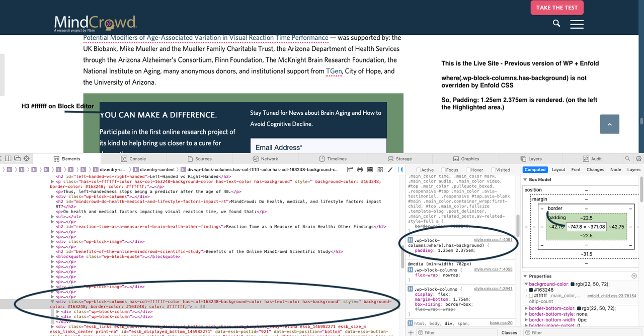Screen dimensions: 644x336
Task: Open the Layers tab in top bar
Action: [x=532, y=159]
